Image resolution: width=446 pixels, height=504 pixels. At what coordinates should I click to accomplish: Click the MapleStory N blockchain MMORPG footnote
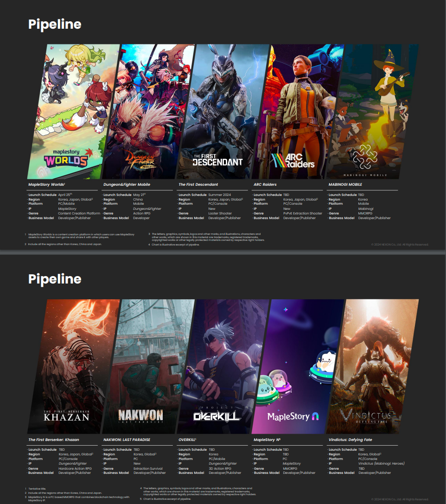click(x=78, y=498)
